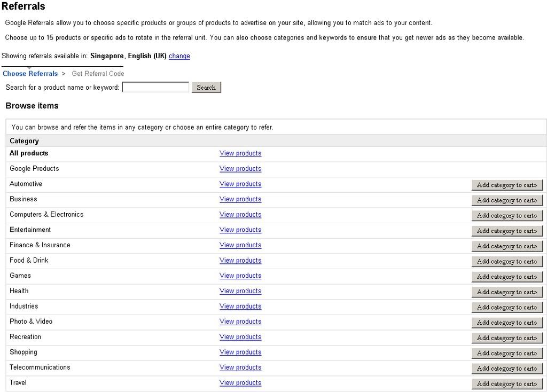Click the 'change' link next to English (UK)
The image size is (547, 392).
click(x=179, y=56)
